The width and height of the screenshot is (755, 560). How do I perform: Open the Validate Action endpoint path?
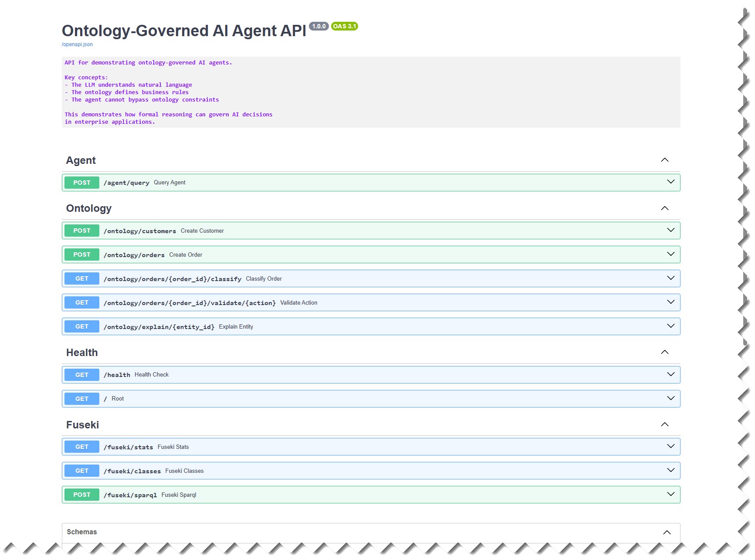point(190,303)
